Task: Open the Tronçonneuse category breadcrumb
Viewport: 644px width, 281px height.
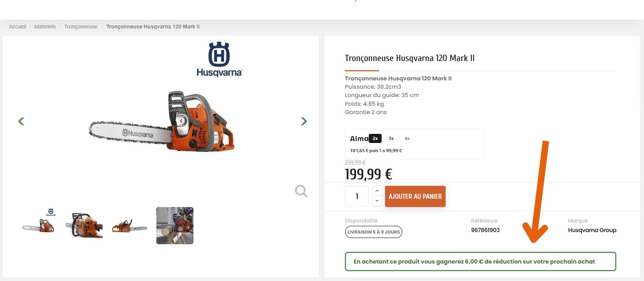Action: (81, 27)
